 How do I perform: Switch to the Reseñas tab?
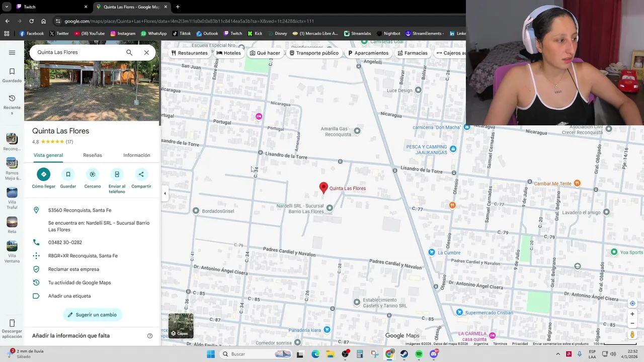pyautogui.click(x=93, y=155)
